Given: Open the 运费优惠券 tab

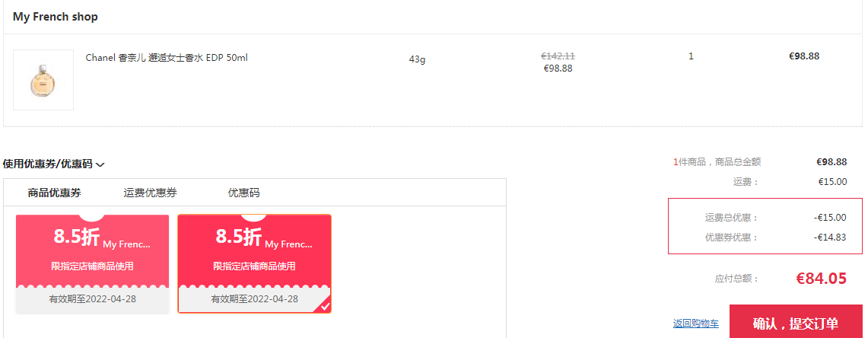Looking at the screenshot, I should (x=150, y=193).
